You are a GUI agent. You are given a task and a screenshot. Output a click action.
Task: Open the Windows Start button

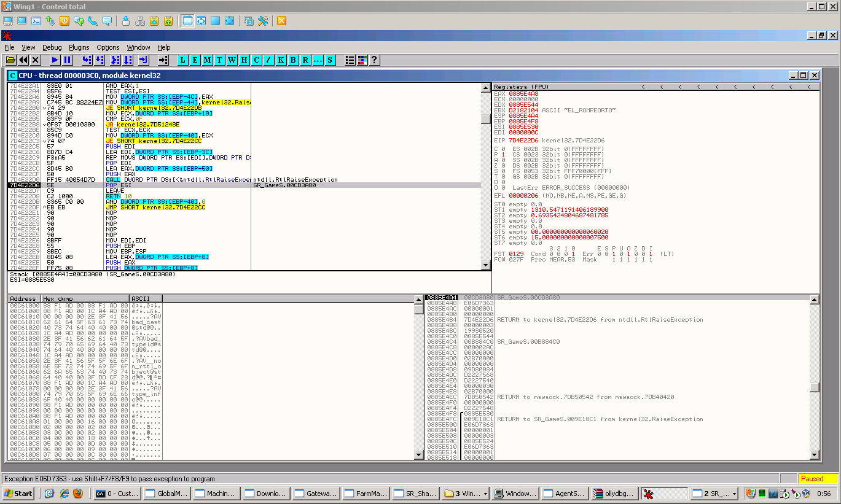click(20, 493)
